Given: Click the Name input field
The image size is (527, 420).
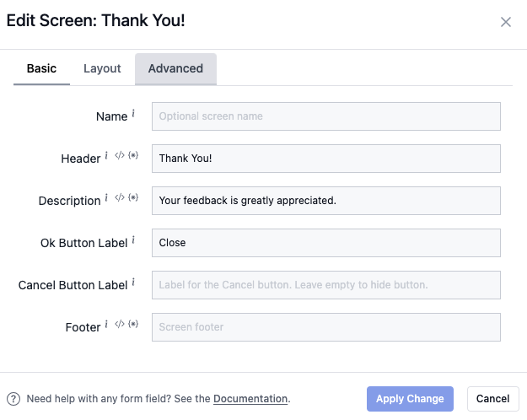Looking at the screenshot, I should [325, 116].
